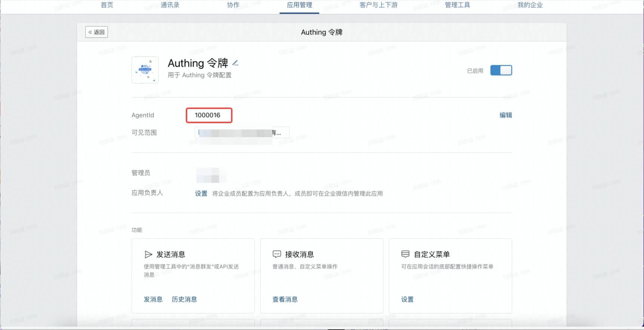This screenshot has height=330, width=644.
Task: Switch to the 通讯录 tab
Action: tap(170, 5)
